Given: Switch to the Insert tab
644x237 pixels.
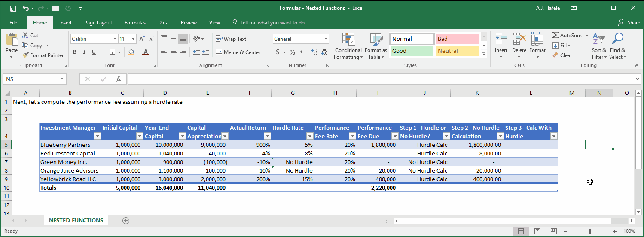Looking at the screenshot, I should 65,23.
